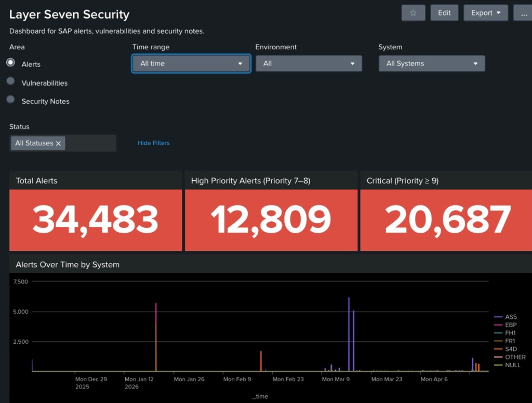Click the FR1 legend entry
Image resolution: width=532 pixels, height=403 pixels.
(510, 341)
